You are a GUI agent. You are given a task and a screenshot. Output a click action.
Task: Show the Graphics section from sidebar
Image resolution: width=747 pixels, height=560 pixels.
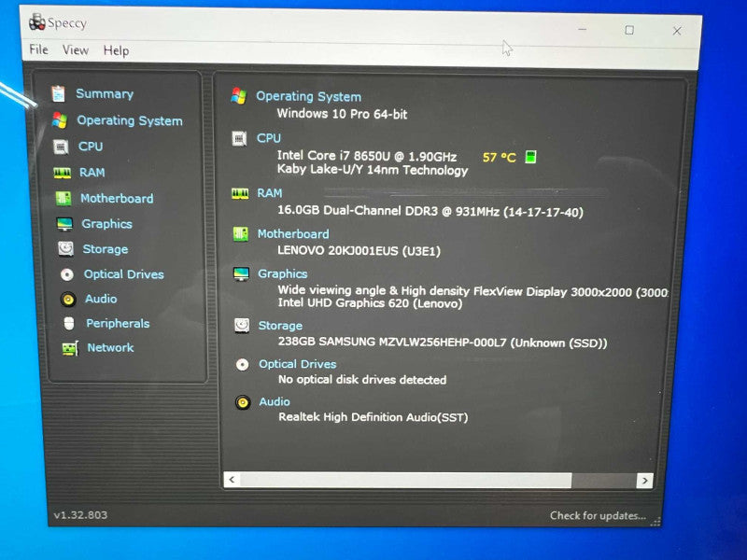(x=106, y=224)
